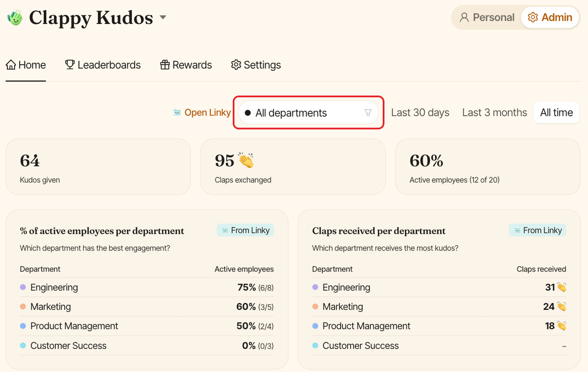Click the cyan Customer Success dot in claps received

pos(315,346)
